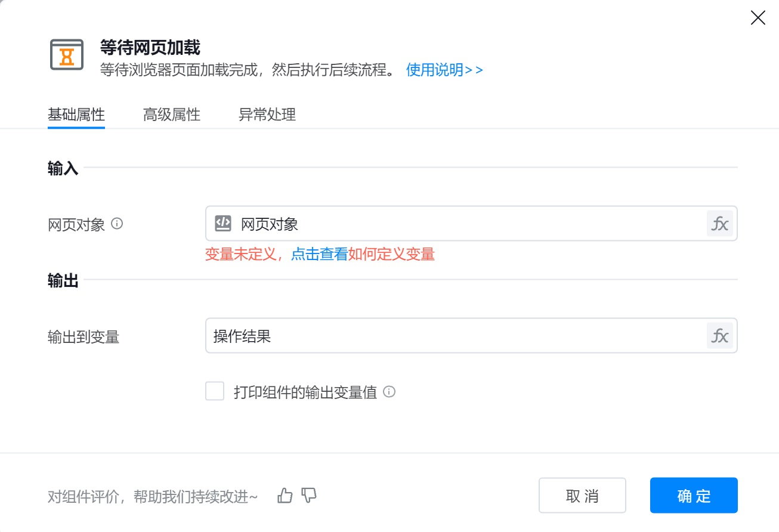Close the 等待网页加载 dialog

point(758,18)
